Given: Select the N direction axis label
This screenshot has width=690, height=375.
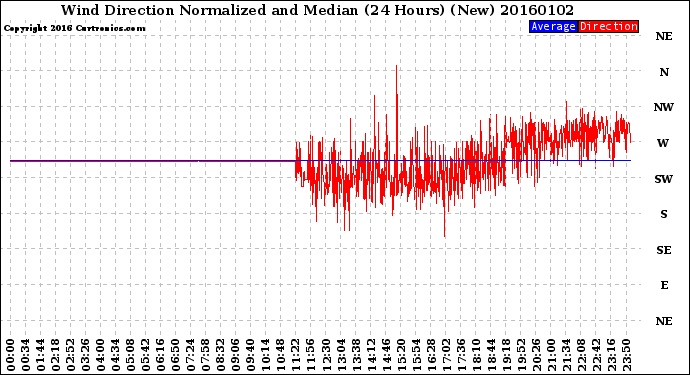Looking at the screenshot, I should click(x=664, y=72).
